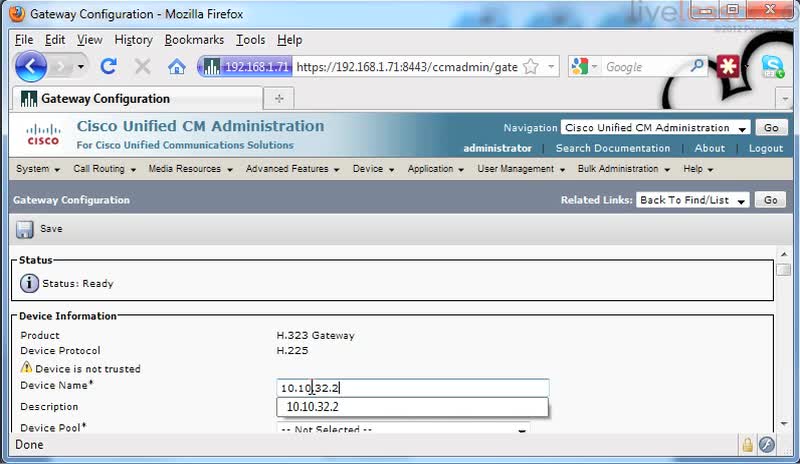Expand the Call Routing menu
The image size is (800, 464).
[x=104, y=169]
